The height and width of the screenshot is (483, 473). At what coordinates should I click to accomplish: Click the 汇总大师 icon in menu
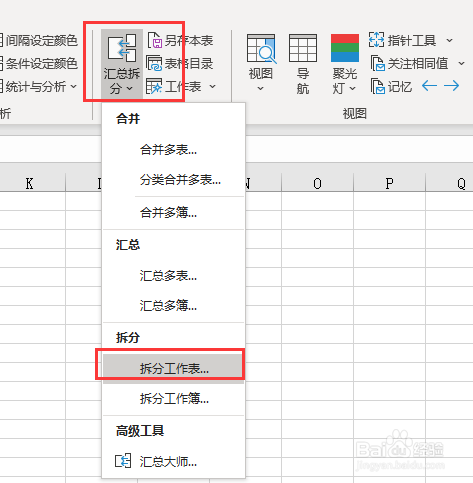pyautogui.click(x=123, y=461)
